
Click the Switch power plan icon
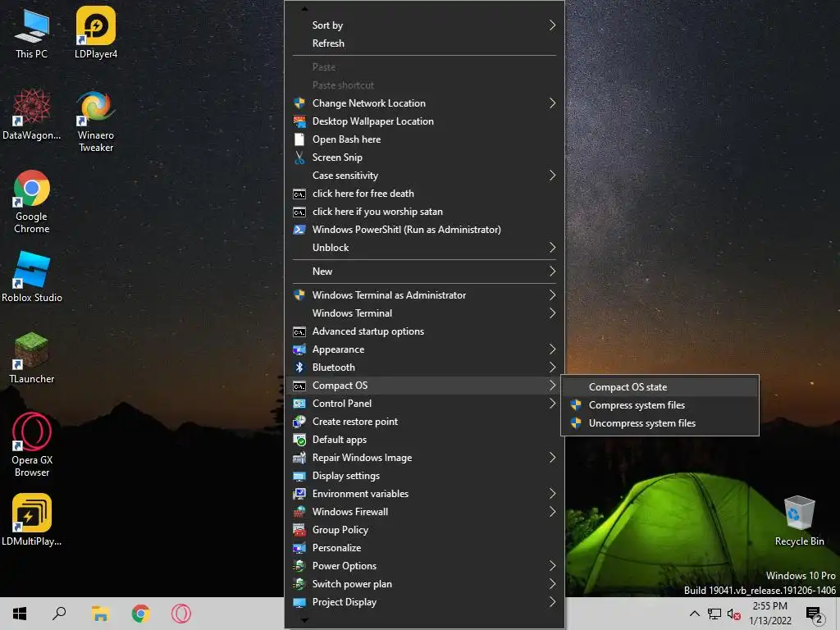coord(299,584)
